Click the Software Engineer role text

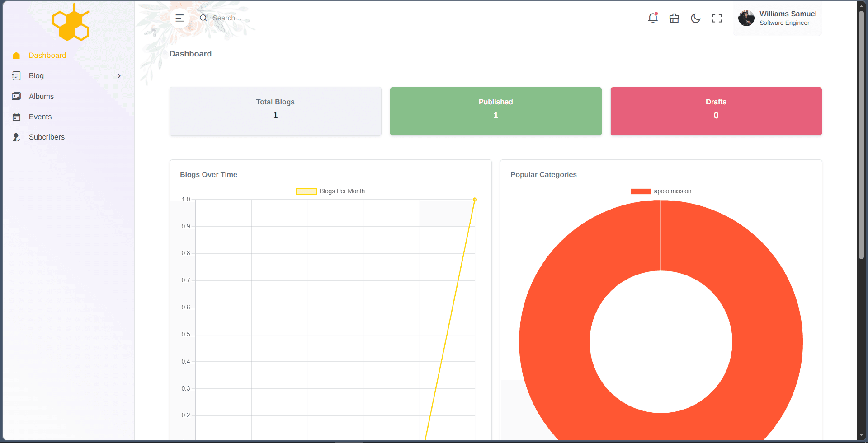tap(784, 23)
